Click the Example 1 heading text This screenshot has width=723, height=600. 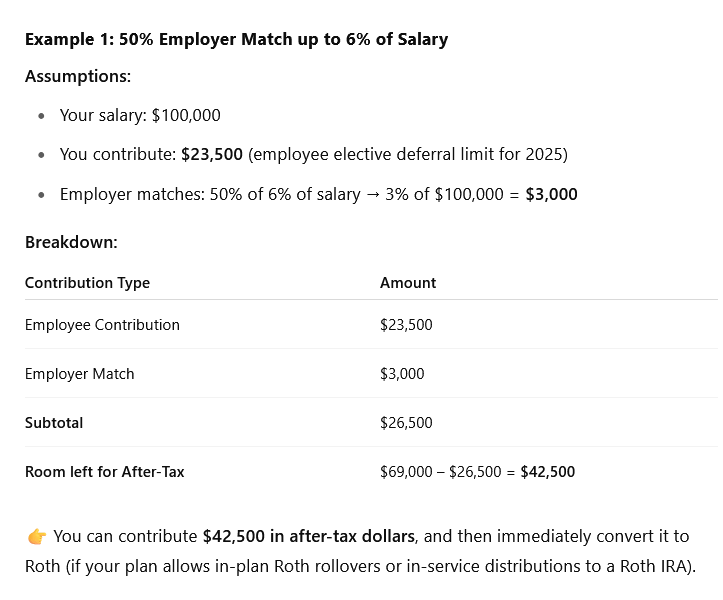tap(236, 40)
